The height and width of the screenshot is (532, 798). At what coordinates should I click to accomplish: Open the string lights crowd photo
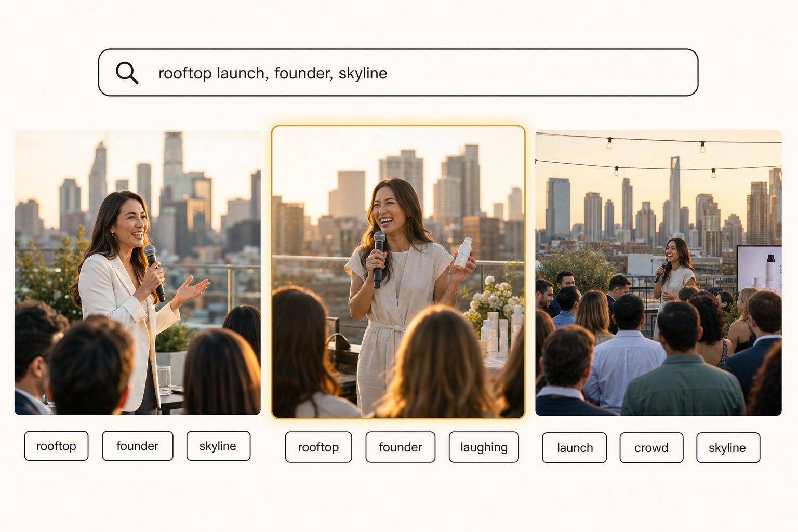coord(658,273)
